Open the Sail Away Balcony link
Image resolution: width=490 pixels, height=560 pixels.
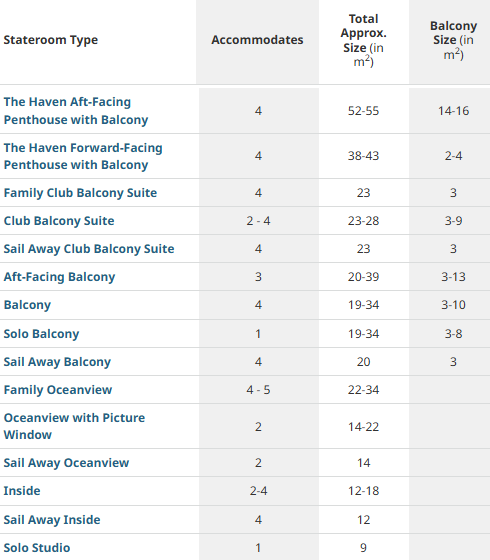point(57,362)
